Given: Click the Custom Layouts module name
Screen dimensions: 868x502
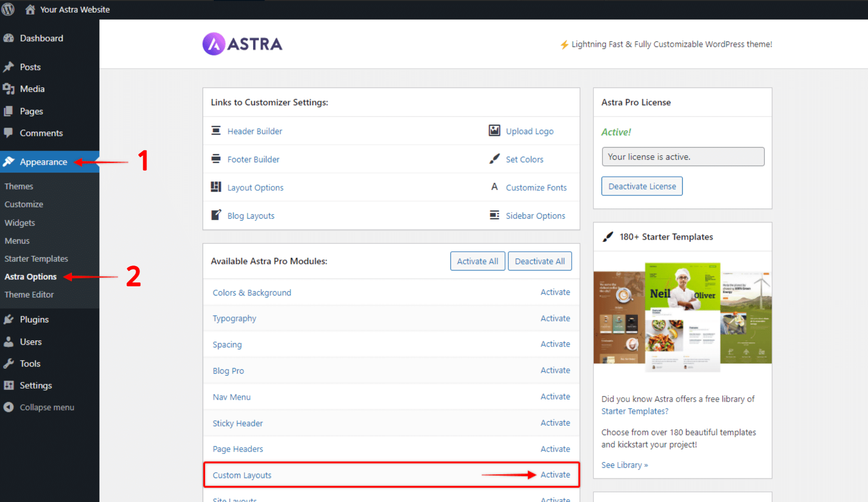Looking at the screenshot, I should pyautogui.click(x=242, y=475).
